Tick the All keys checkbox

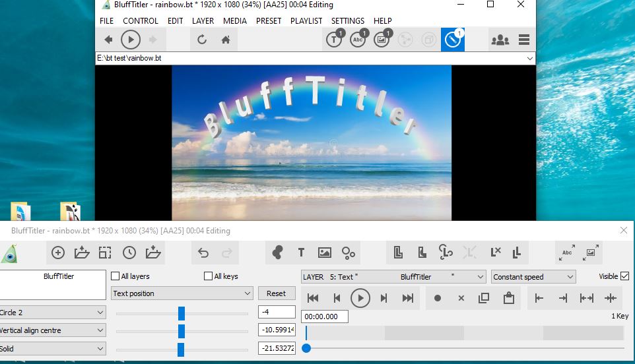click(x=209, y=276)
